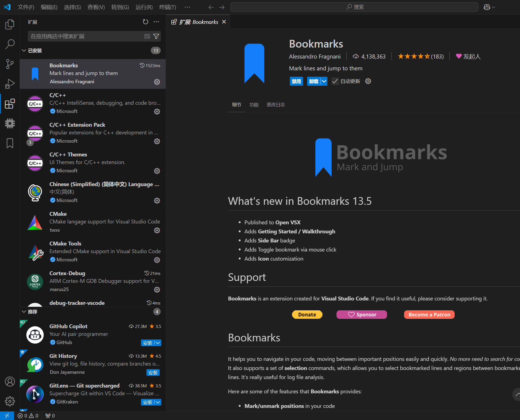Disable the Bookmarks extension

[x=296, y=81]
